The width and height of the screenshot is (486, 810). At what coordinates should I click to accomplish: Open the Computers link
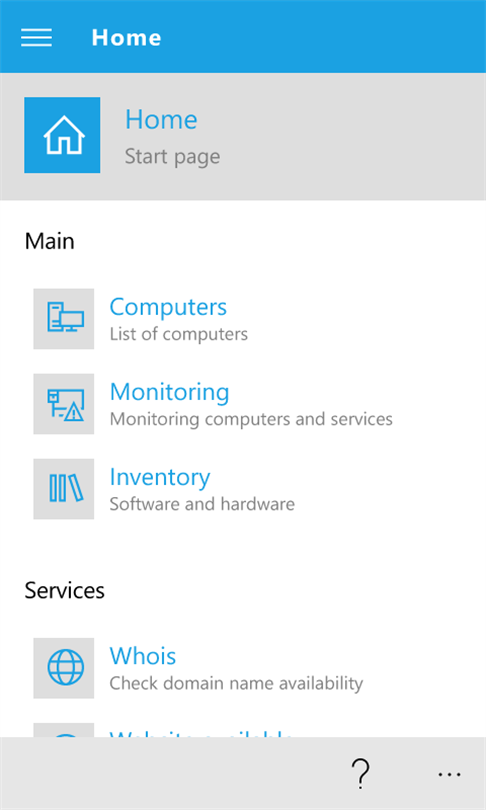click(168, 307)
